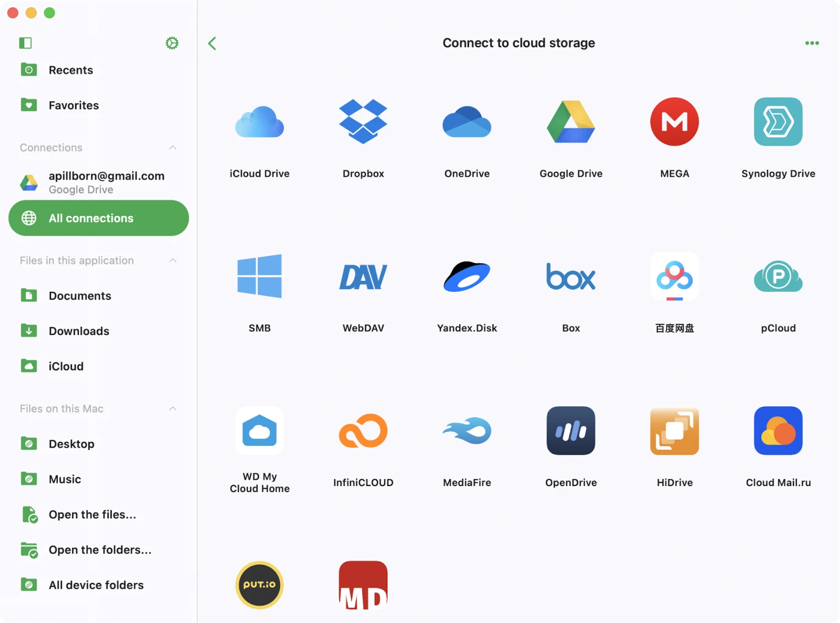The image size is (840, 623).
Task: Open the apillborn@gmail.com Google Drive connection
Action: (x=99, y=182)
